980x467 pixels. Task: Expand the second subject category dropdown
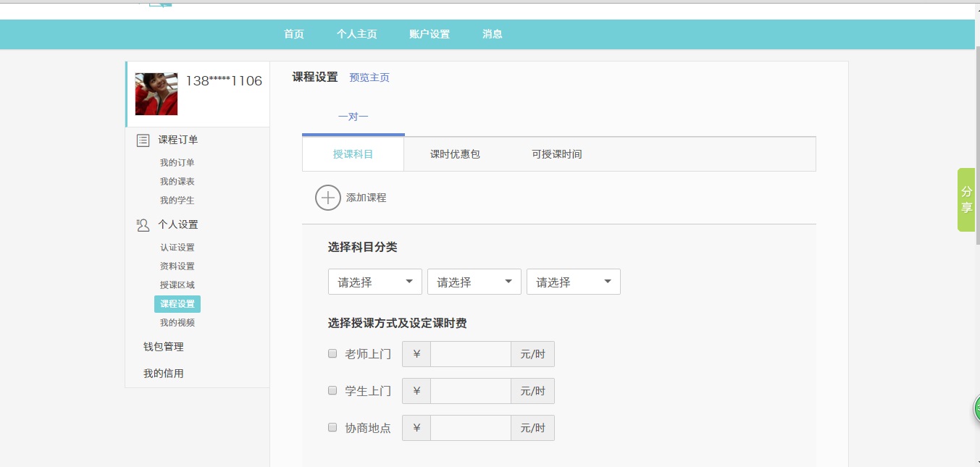(474, 282)
